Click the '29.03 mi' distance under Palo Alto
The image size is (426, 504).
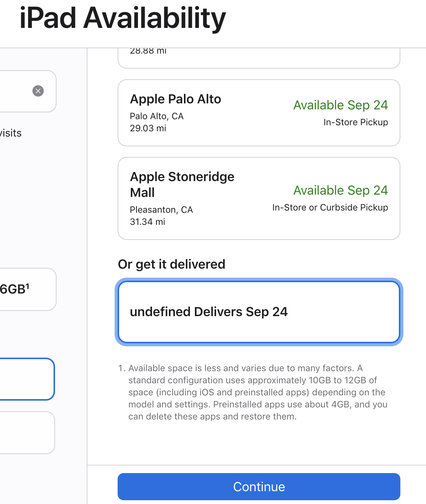tap(148, 128)
